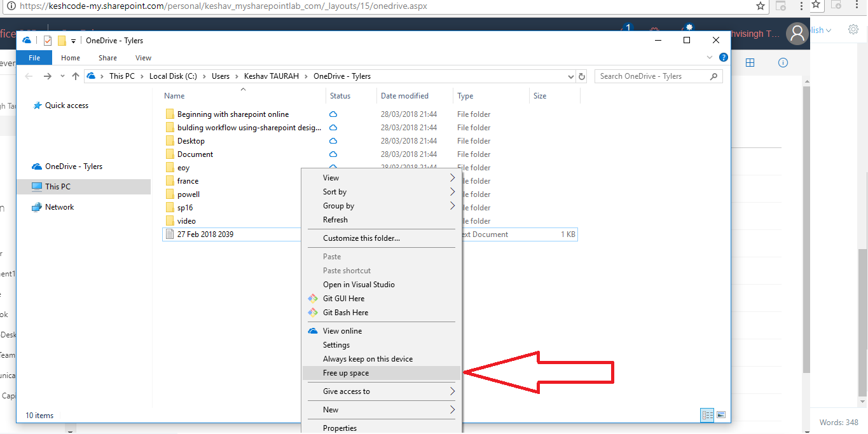
Task: Click the bookmark star in the keshcode address bar
Action: click(760, 6)
